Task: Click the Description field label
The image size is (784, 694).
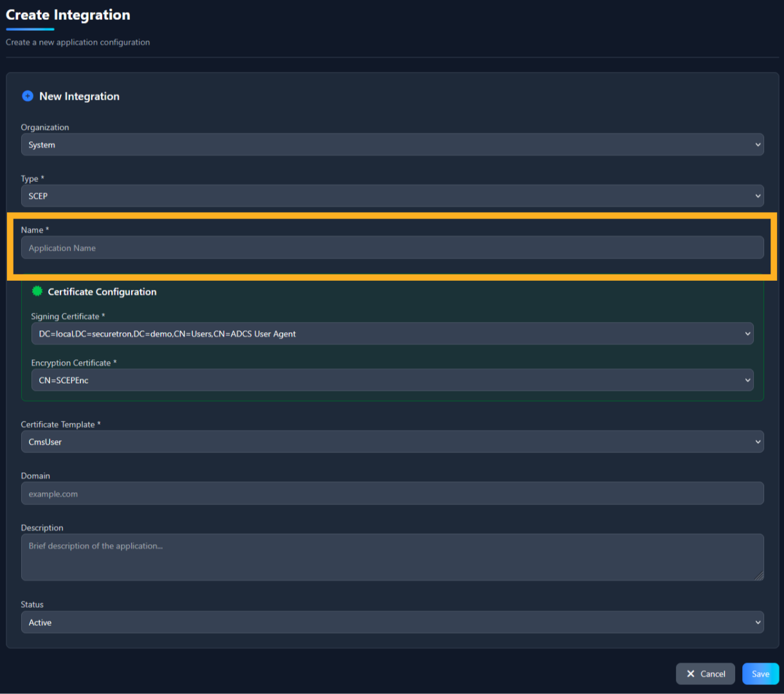Action: [x=42, y=528]
